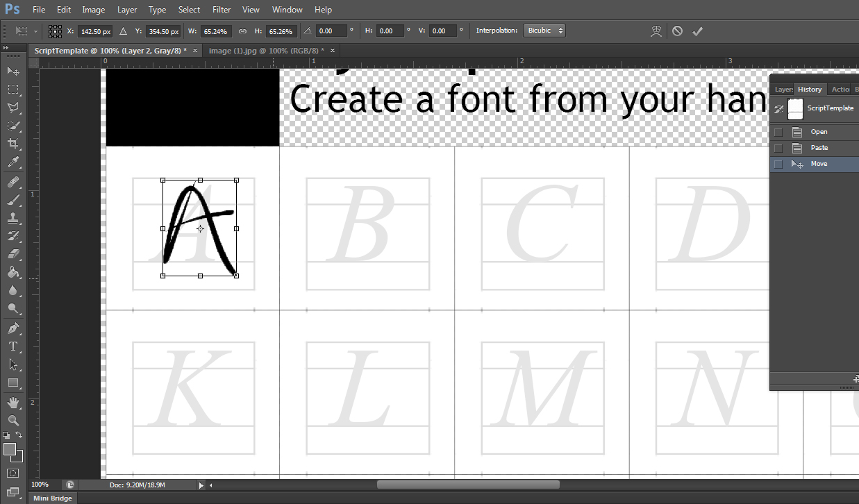The height and width of the screenshot is (504, 859).
Task: Open the Mini Bridge panel
Action: (52, 498)
